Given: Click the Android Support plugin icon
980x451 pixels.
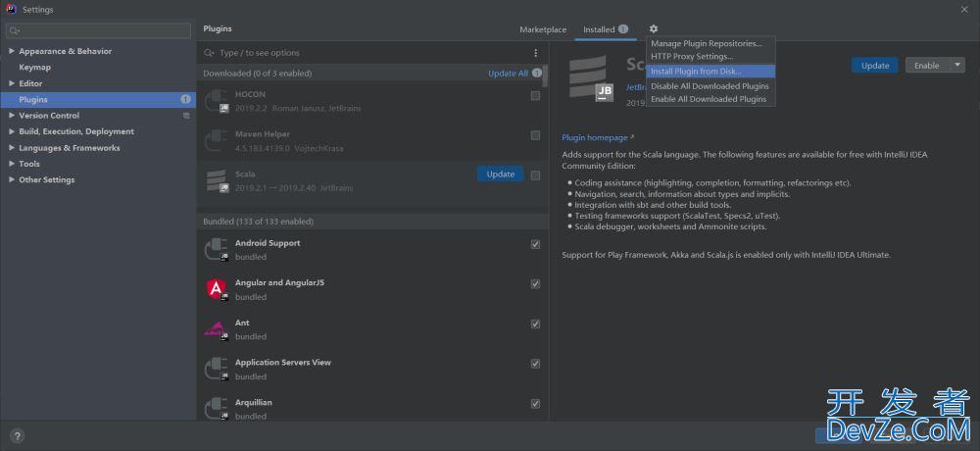Looking at the screenshot, I should point(217,250).
